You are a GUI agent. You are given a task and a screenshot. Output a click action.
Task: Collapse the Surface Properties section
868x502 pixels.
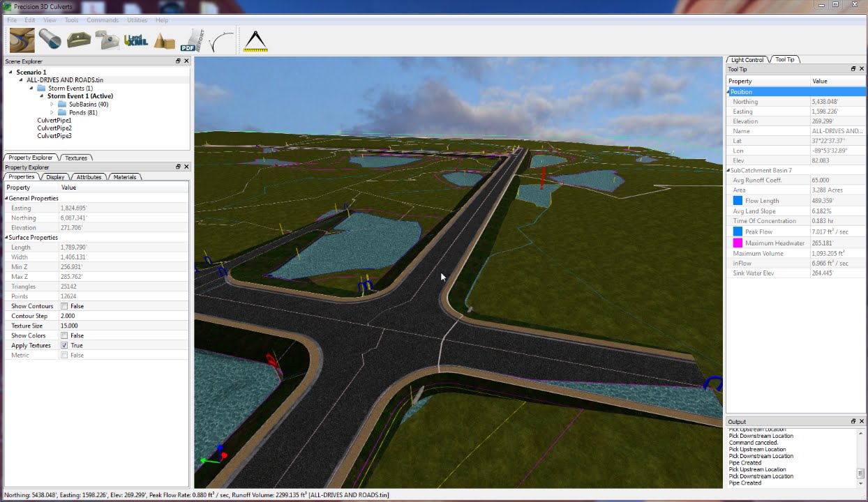[7, 238]
